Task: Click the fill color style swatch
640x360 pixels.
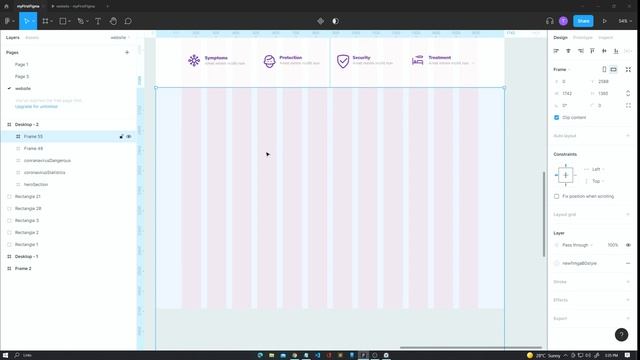Action: (x=557, y=263)
